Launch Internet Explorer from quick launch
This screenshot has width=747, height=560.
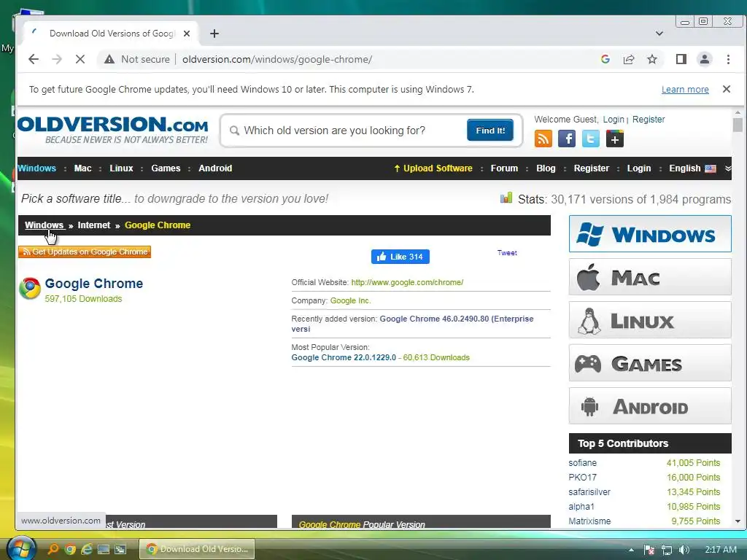(87, 549)
